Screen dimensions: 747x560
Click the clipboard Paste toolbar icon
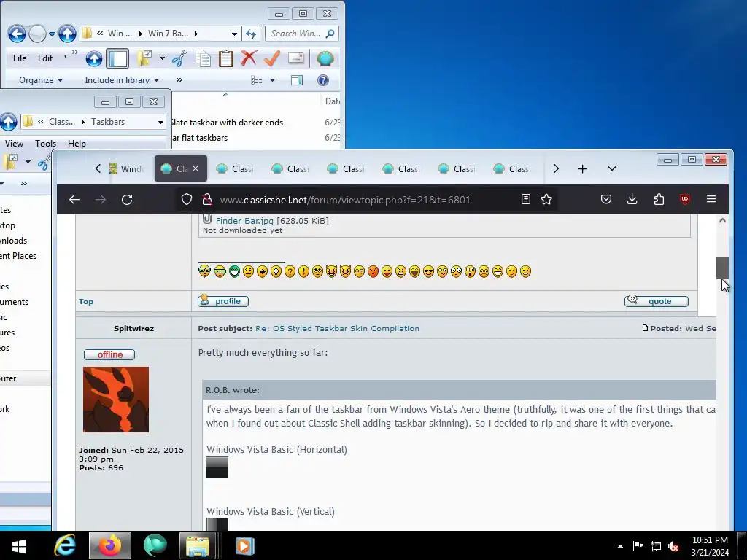(x=226, y=58)
